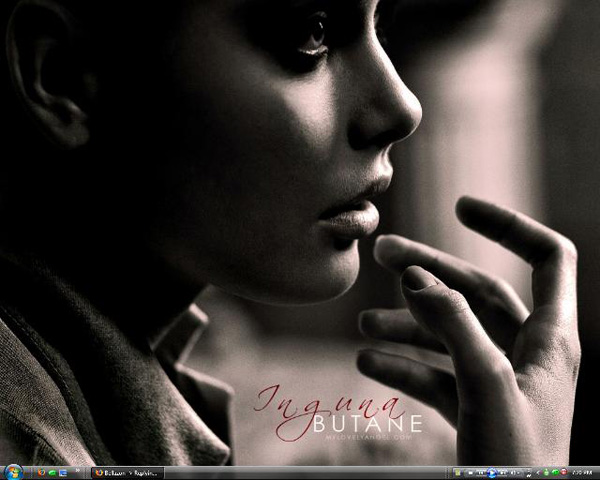
Task: Expand the Quick Launch overflow chevron
Action: [x=77, y=470]
